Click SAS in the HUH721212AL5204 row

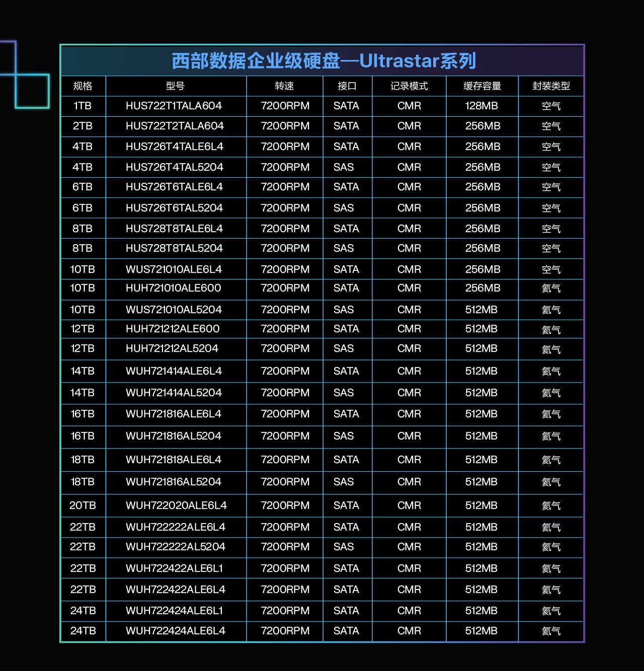click(x=344, y=348)
